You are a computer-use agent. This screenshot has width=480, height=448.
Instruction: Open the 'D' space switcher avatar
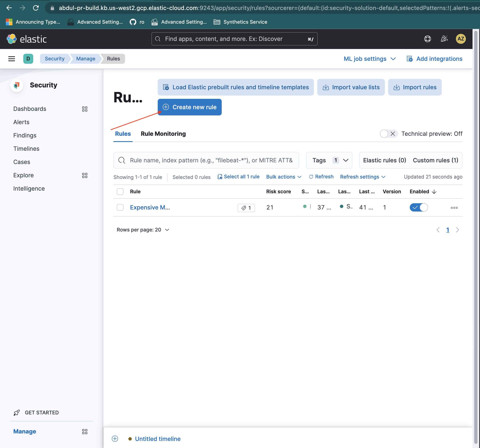coord(28,59)
